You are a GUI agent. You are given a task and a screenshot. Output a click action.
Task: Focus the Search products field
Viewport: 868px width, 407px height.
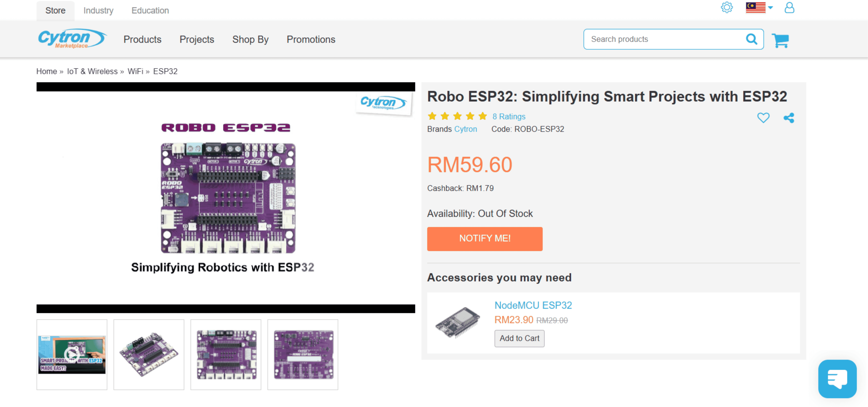pyautogui.click(x=664, y=39)
